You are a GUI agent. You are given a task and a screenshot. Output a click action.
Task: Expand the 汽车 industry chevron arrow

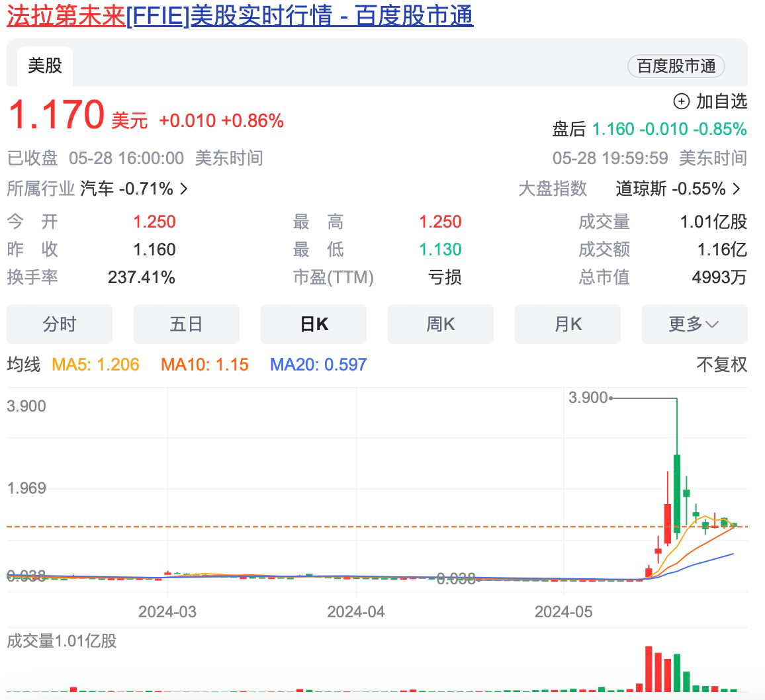pos(184,189)
